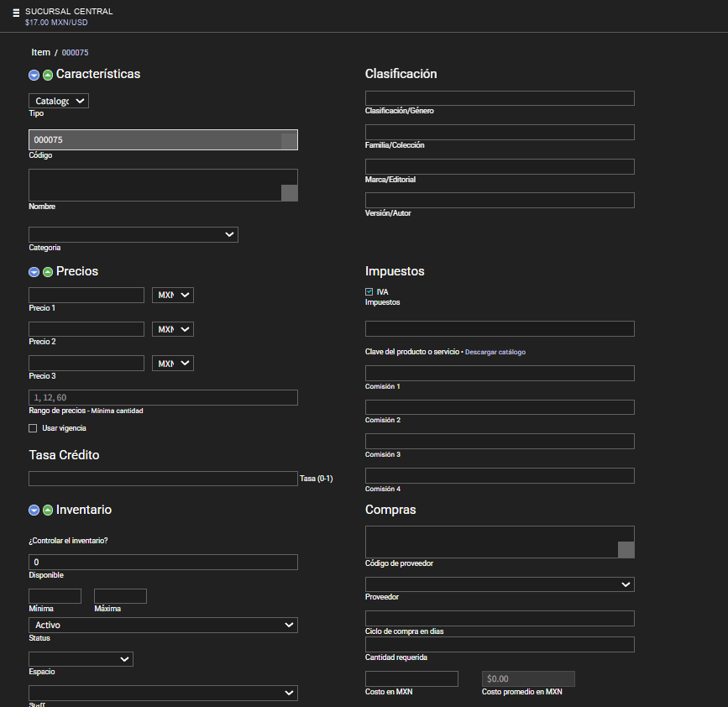The image size is (728, 707).
Task: Uncheck the IVA tax checkbox
Action: 369,291
